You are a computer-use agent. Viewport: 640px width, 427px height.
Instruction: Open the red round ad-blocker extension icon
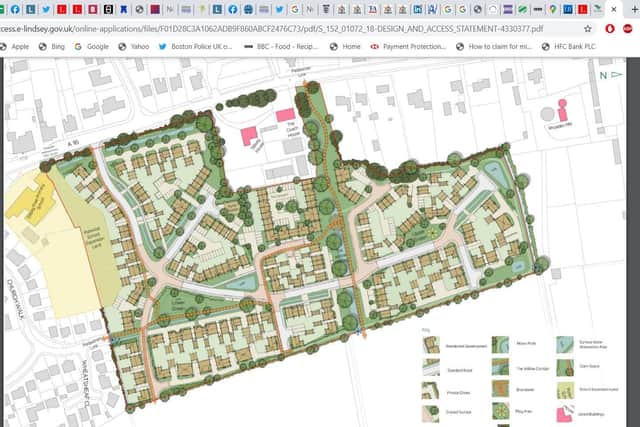coord(628,29)
